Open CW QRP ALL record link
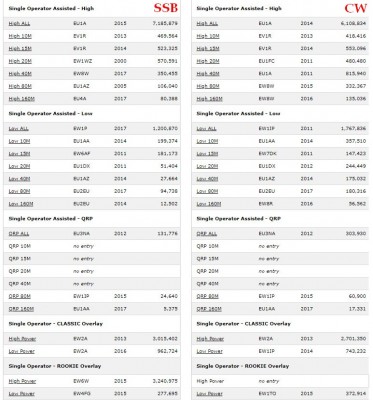Viewport: 373px width, 400px height. click(207, 234)
